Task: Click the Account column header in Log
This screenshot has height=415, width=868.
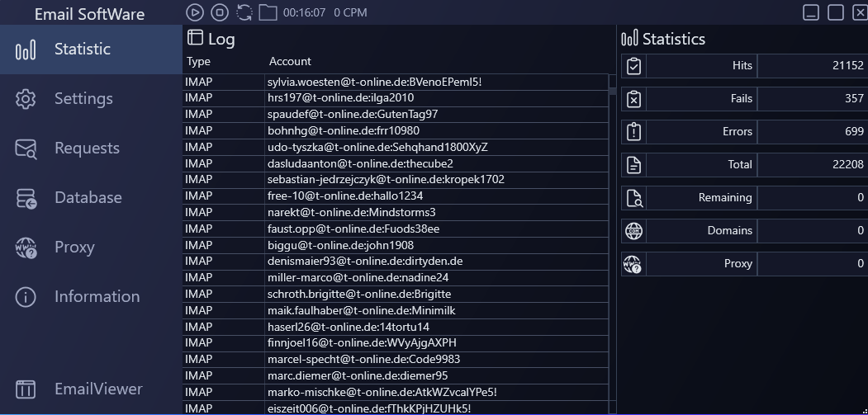Action: 290,61
